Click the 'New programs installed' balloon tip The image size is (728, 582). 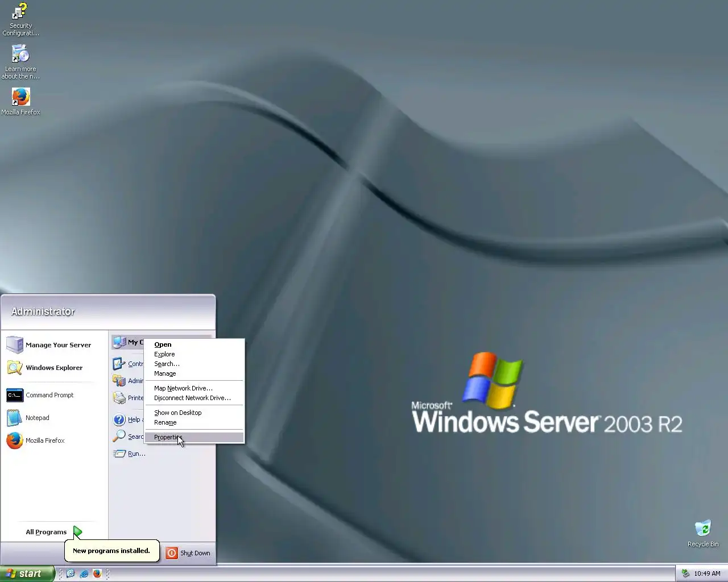[111, 551]
